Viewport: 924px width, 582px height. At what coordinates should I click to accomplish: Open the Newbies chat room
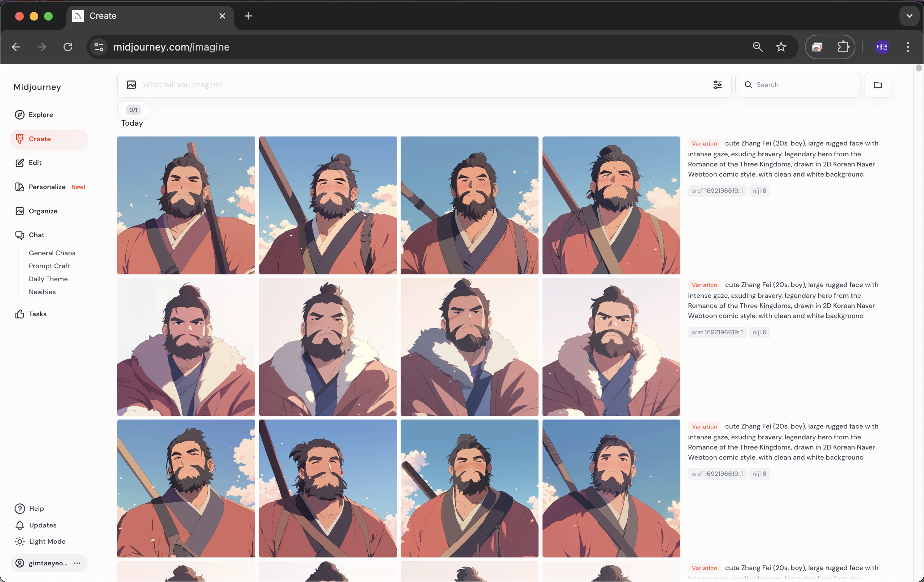42,292
